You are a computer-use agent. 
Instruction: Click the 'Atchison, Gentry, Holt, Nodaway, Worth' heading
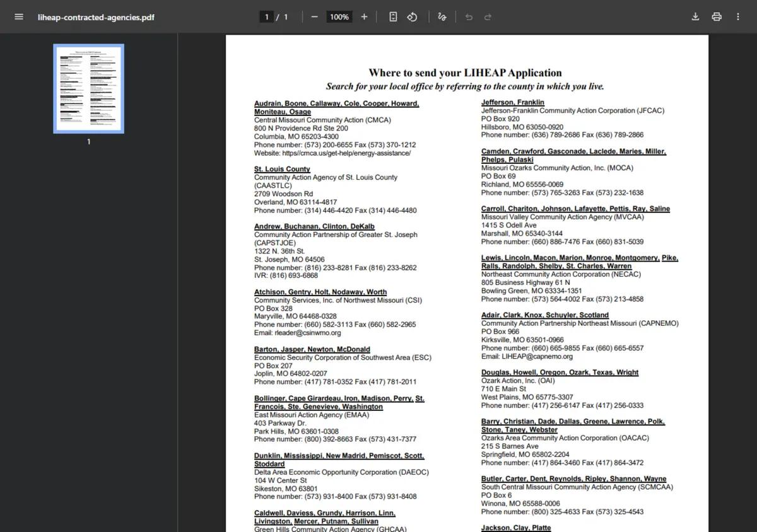coord(320,292)
